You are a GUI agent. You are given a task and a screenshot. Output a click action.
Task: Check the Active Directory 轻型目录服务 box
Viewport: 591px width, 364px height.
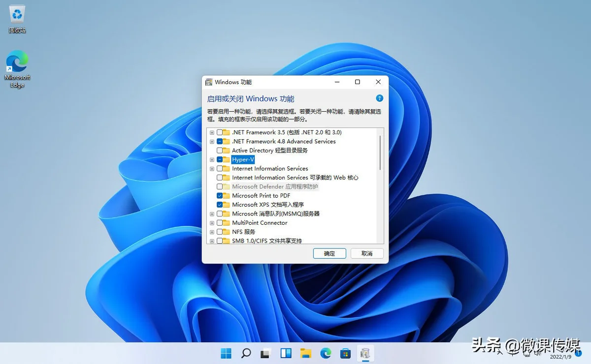(220, 151)
